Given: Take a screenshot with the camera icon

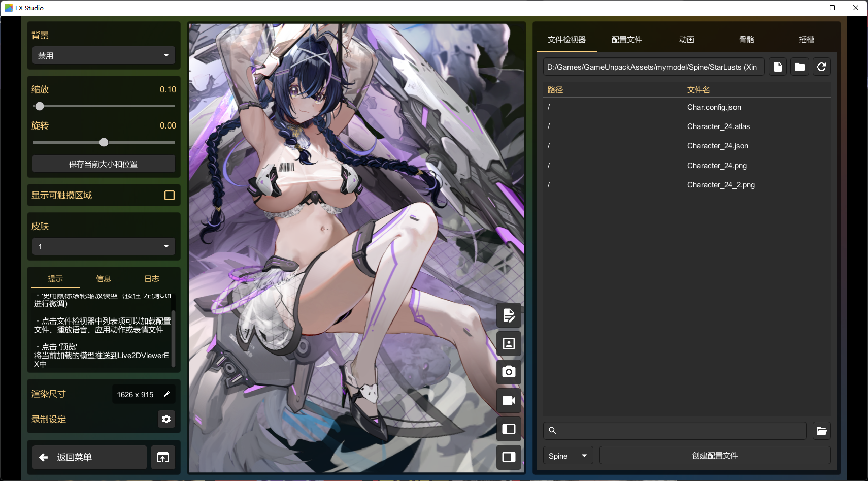Looking at the screenshot, I should (509, 372).
